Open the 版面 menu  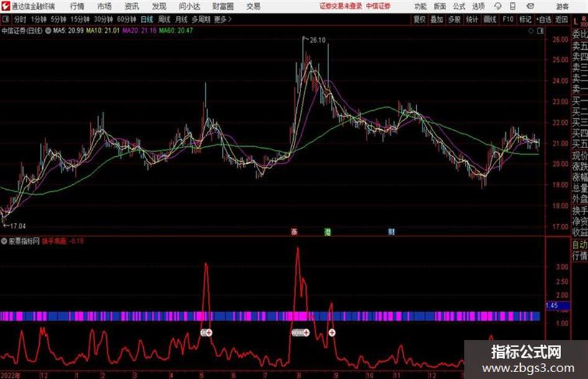coord(439,6)
